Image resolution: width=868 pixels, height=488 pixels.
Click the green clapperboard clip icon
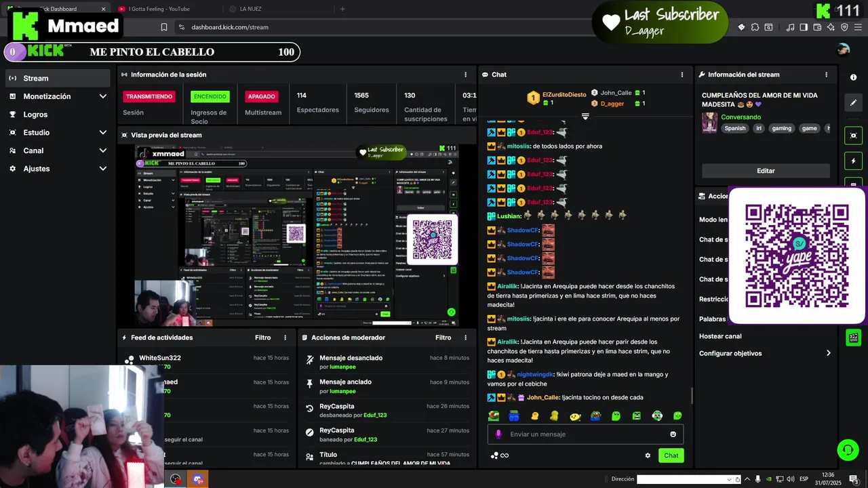coord(853,337)
